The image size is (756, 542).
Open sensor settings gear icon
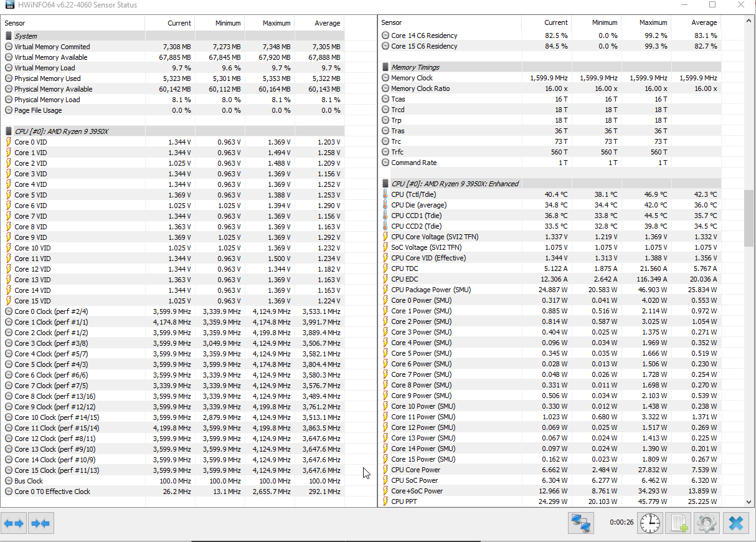click(x=706, y=523)
